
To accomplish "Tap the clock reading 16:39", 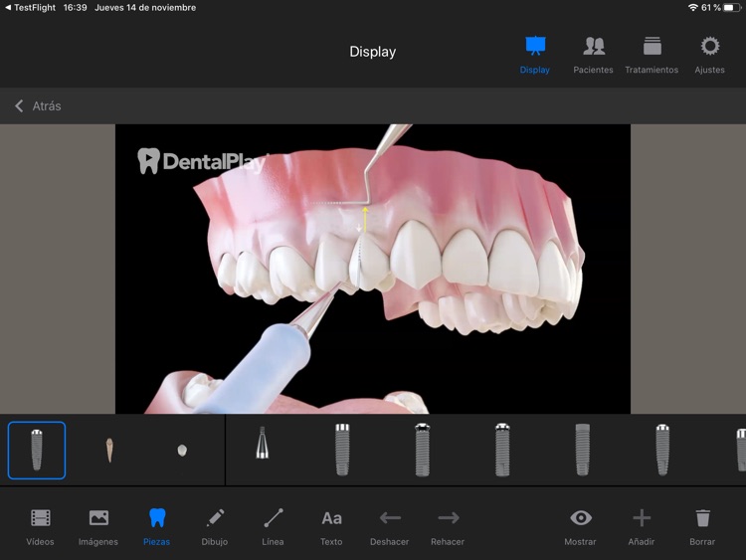I will click(x=76, y=8).
